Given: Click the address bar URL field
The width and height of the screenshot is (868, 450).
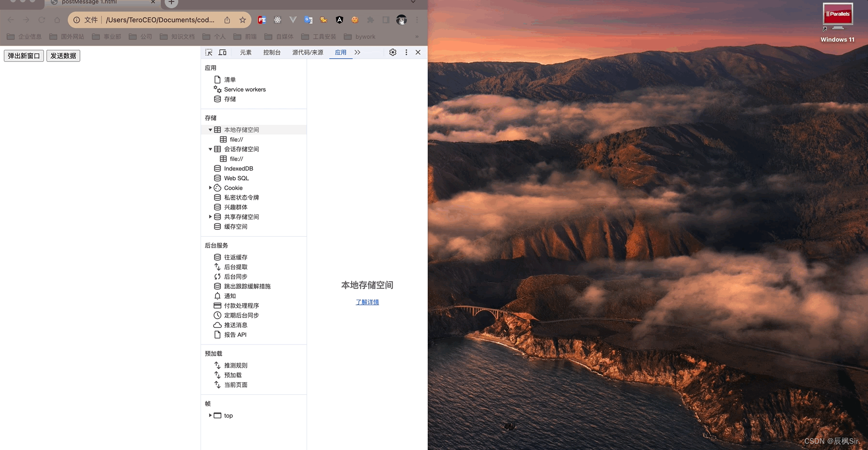Looking at the screenshot, I should (160, 20).
